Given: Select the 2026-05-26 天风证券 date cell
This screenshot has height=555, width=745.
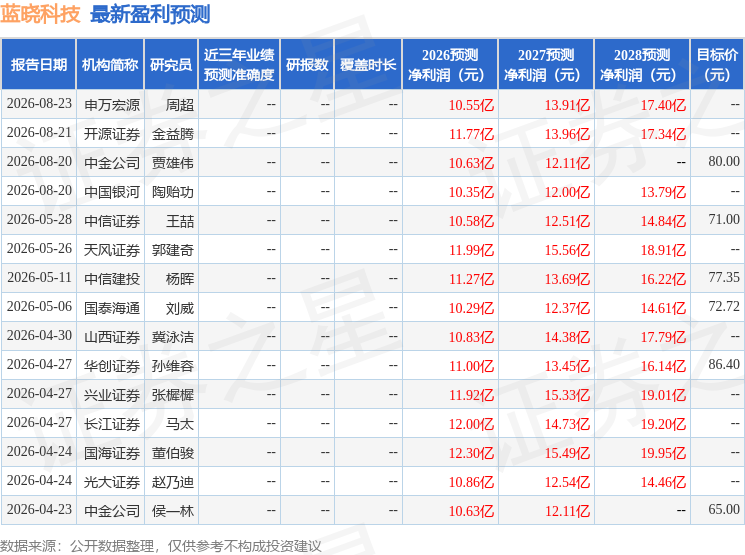Looking at the screenshot, I should coord(39,249).
